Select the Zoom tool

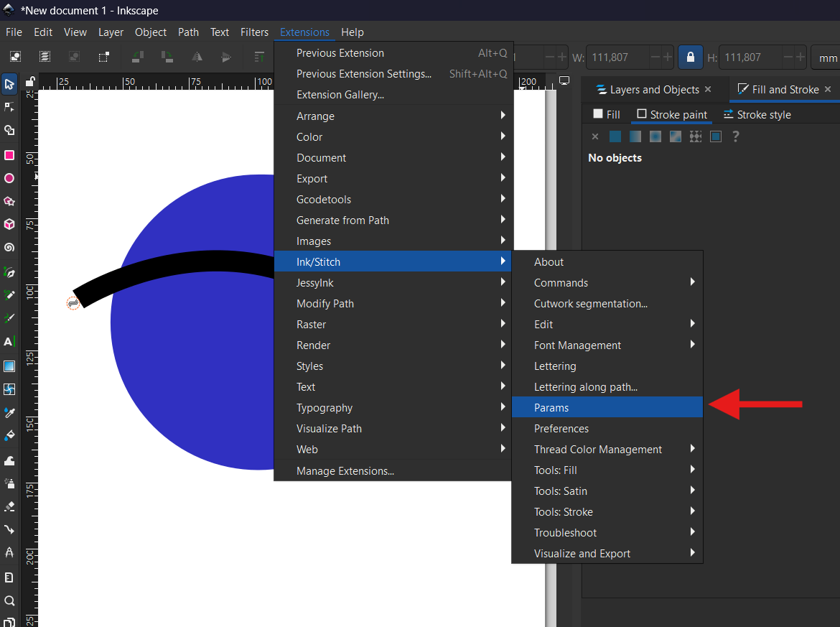pos(9,600)
